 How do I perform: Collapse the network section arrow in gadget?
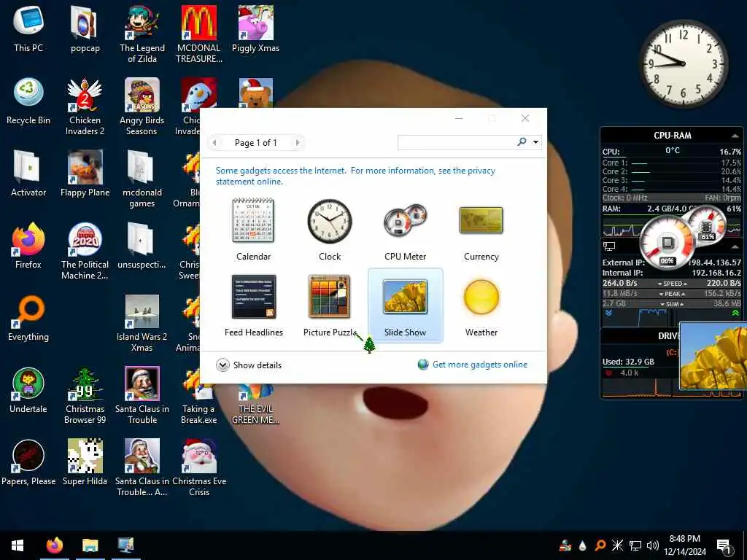[x=735, y=246]
